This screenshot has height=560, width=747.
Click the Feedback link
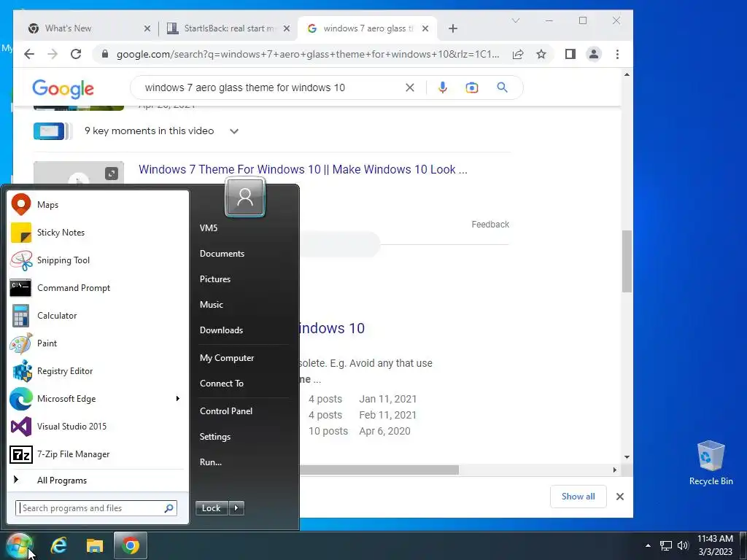[490, 225]
